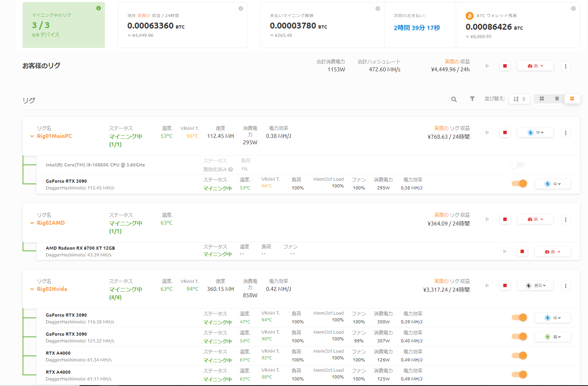Click play for AMD Radeon RX 6700 XT device

tap(505, 252)
